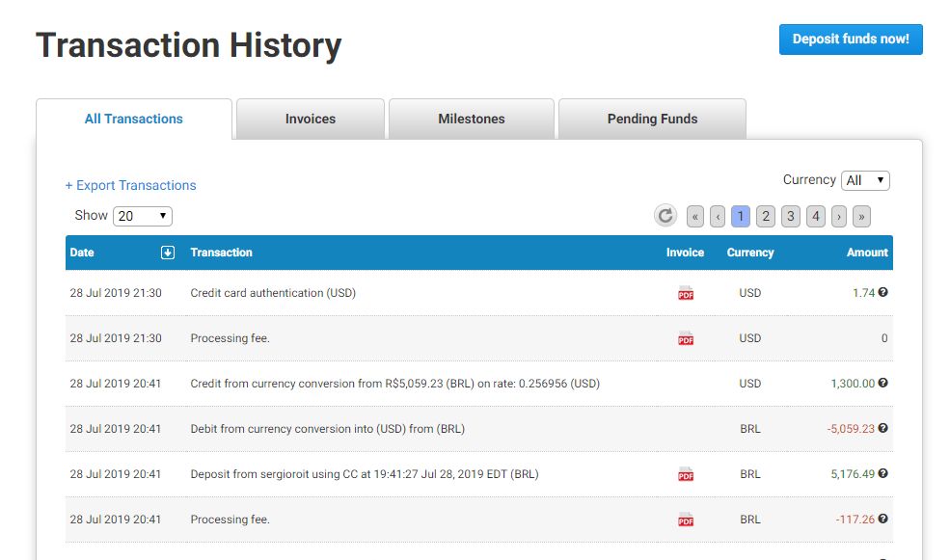The image size is (950, 560).
Task: Click help icon beside 5,176.49 amount
Action: tap(883, 473)
